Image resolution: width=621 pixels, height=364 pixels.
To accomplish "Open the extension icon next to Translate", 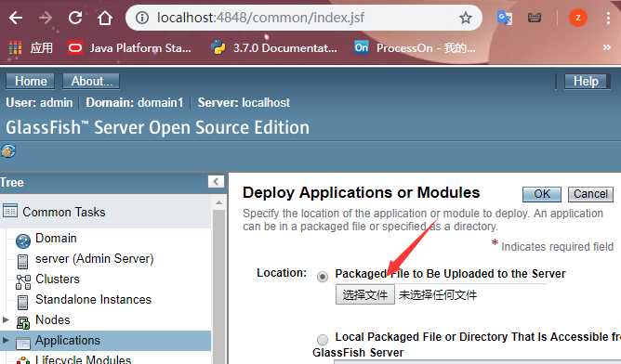I will pyautogui.click(x=535, y=18).
